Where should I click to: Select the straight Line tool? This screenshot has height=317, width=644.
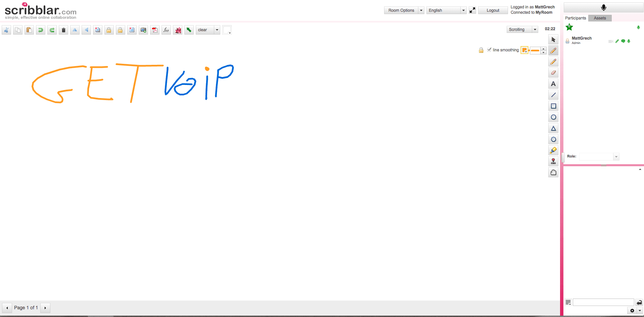pos(553,95)
